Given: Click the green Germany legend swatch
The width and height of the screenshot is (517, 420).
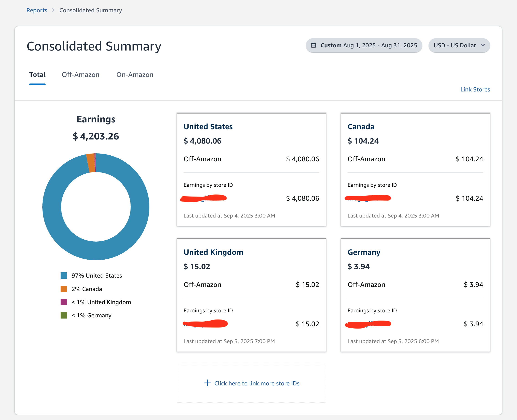Looking at the screenshot, I should (64, 315).
